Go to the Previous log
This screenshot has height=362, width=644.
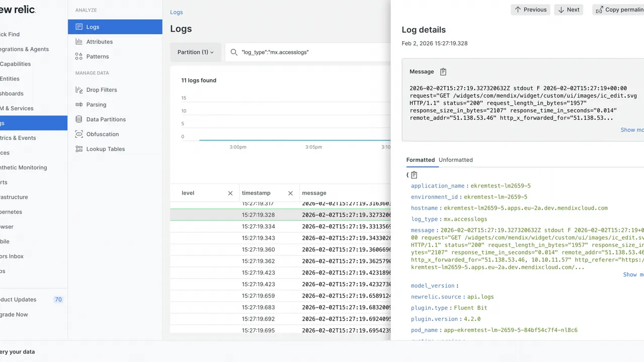point(530,10)
